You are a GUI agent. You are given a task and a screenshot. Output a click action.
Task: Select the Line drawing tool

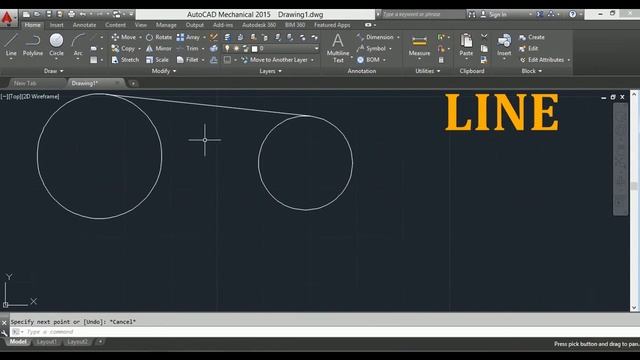tap(11, 45)
